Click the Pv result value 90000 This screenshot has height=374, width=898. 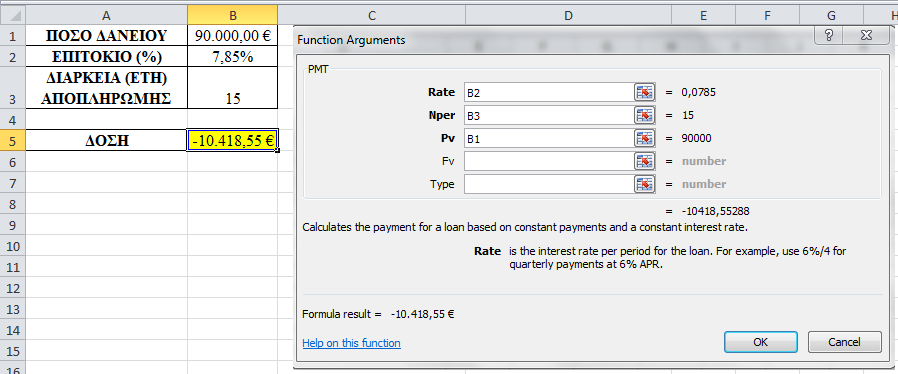click(697, 138)
